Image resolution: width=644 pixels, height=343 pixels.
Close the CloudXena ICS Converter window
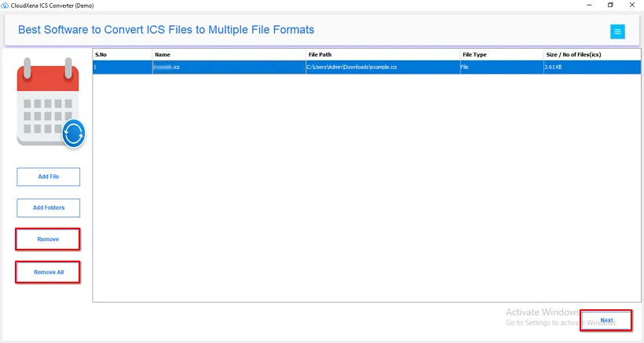(632, 5)
